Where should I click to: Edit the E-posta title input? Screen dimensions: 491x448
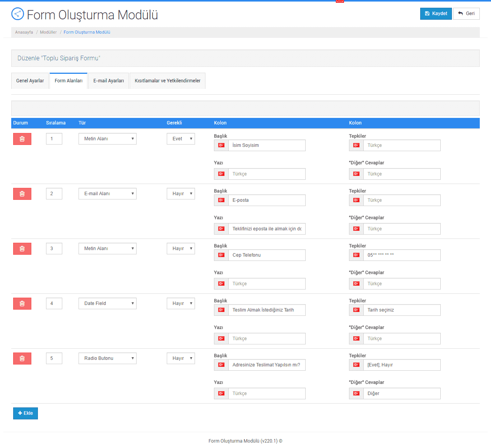pos(267,200)
